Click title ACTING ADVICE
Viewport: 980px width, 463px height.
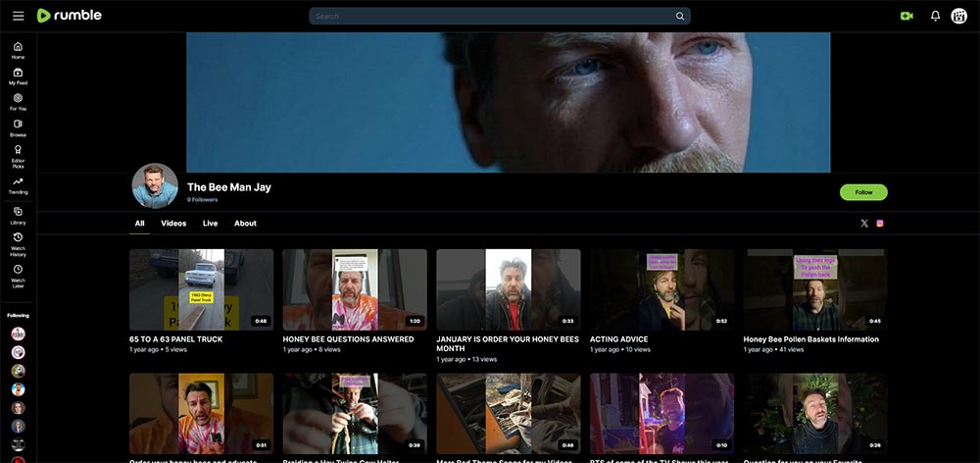click(618, 339)
